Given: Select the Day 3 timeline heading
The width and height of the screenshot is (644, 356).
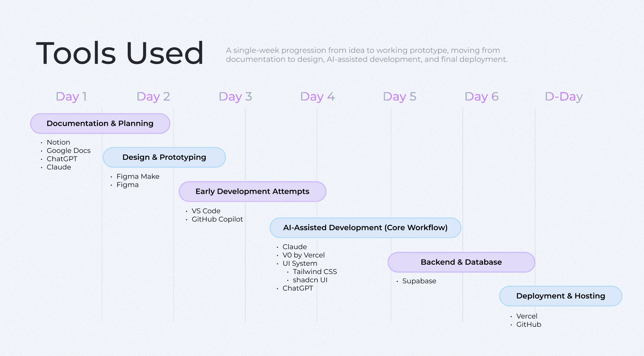Looking at the screenshot, I should click(x=235, y=96).
